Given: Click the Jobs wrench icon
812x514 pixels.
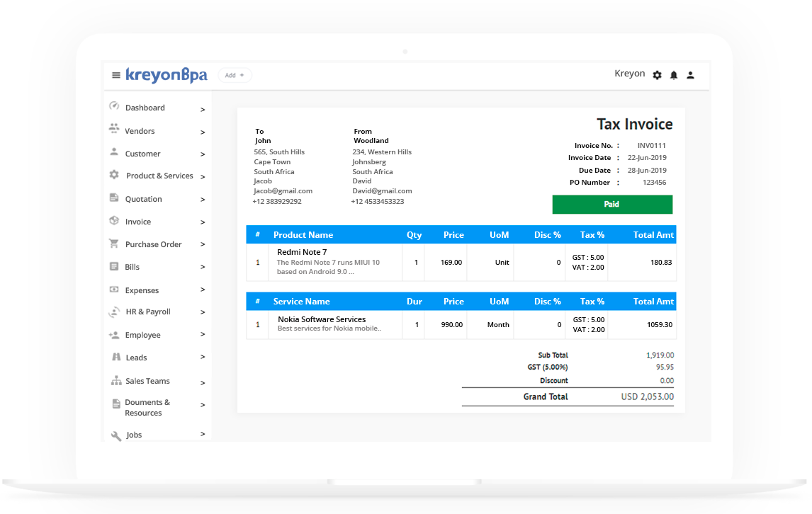Looking at the screenshot, I should pos(116,435).
